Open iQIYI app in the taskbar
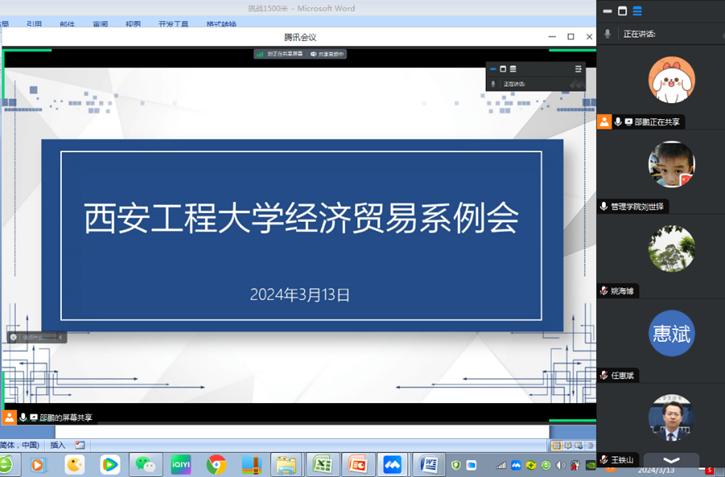 [181, 464]
